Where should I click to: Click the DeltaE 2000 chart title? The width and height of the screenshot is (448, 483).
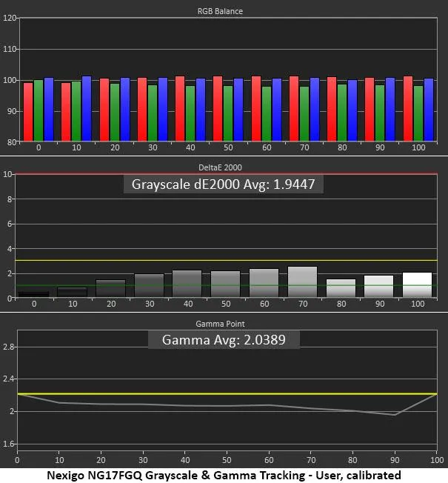tap(225, 167)
